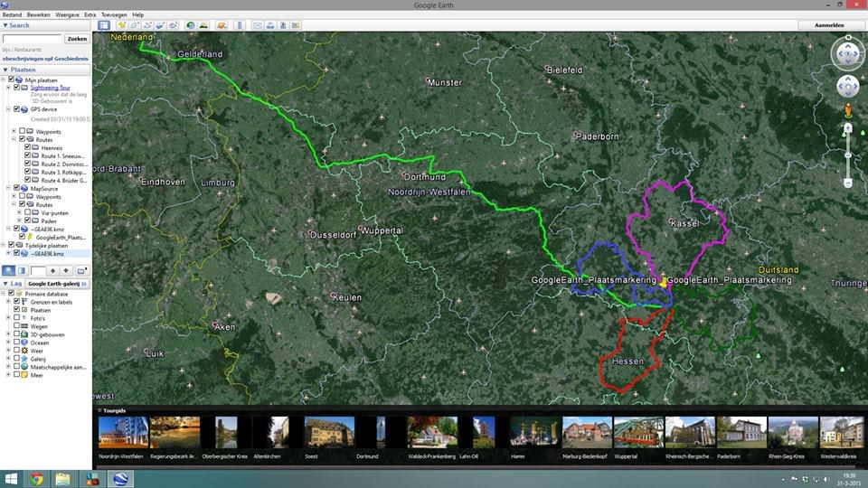This screenshot has height=488, width=868.
Task: Collapse the Search panel triangle
Action: pyautogui.click(x=5, y=25)
